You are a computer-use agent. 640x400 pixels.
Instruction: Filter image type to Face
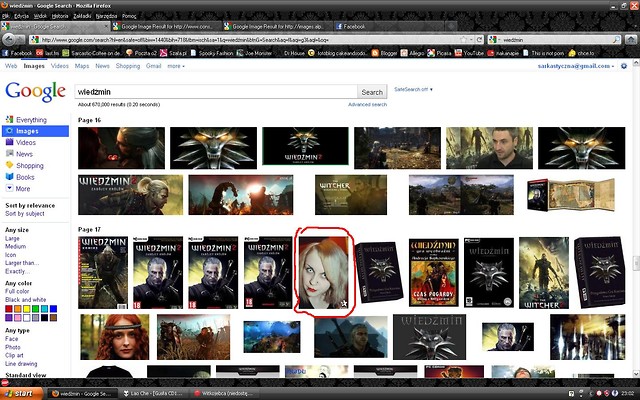11,339
